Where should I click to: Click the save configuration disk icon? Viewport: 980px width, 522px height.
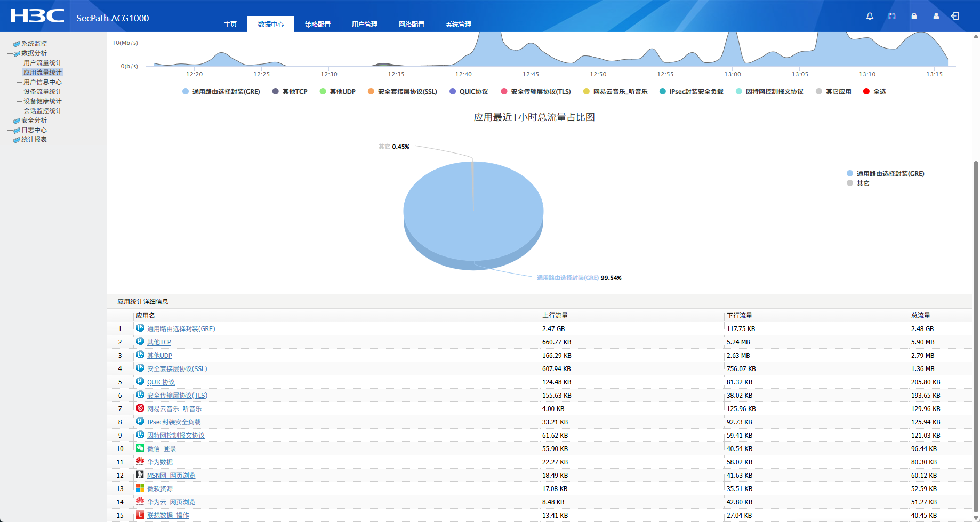point(892,16)
